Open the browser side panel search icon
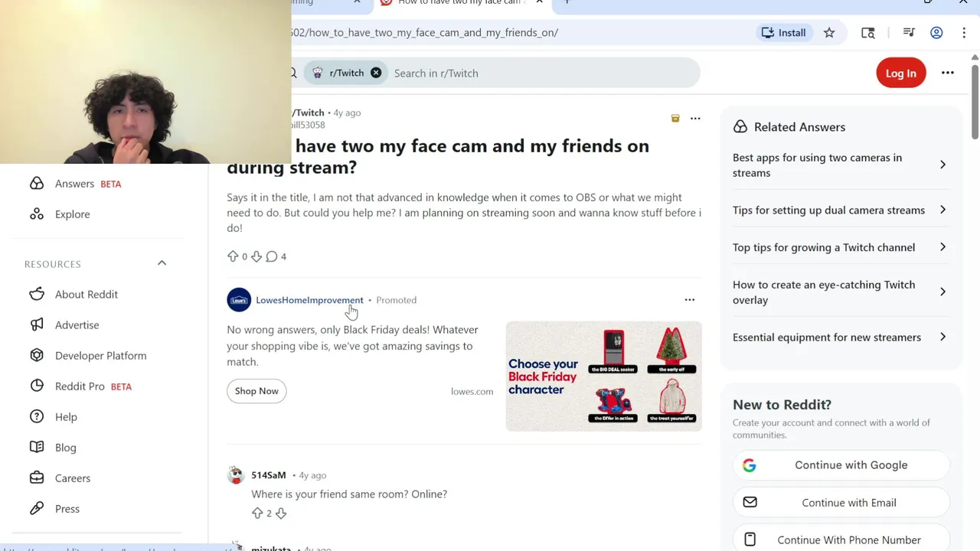The height and width of the screenshot is (551, 980). tap(867, 33)
